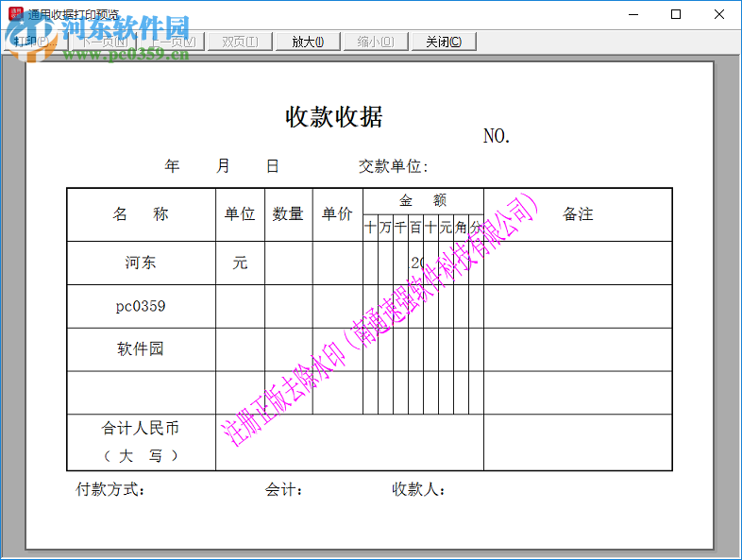
Task: Click the 收款收据 receipt title
Action: tap(333, 117)
